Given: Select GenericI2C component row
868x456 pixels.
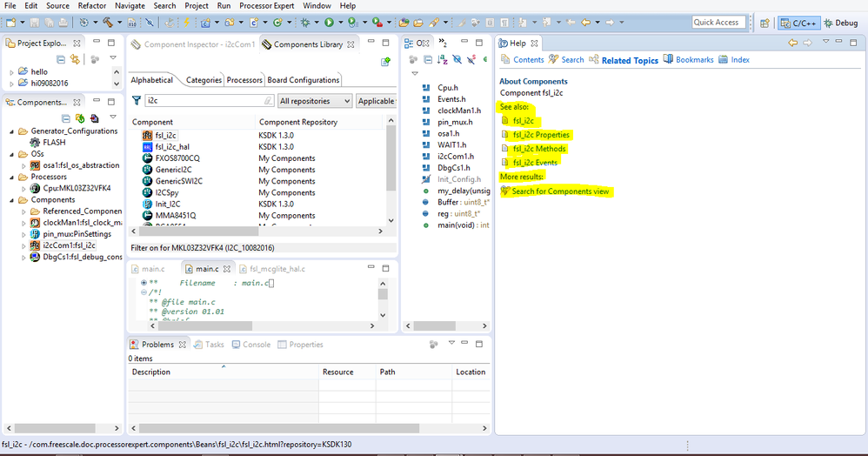Looking at the screenshot, I should pyautogui.click(x=173, y=170).
